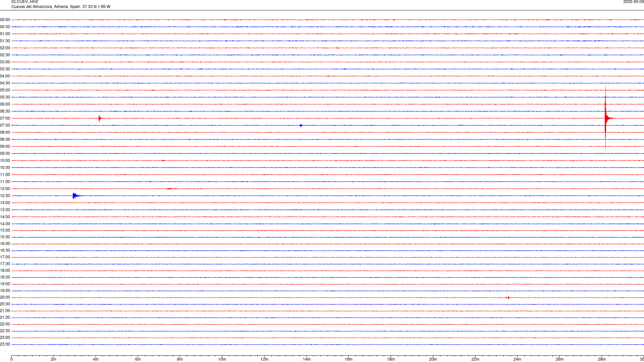Select the 09:00 trace time label
The width and height of the screenshot is (644, 362).
[5, 146]
